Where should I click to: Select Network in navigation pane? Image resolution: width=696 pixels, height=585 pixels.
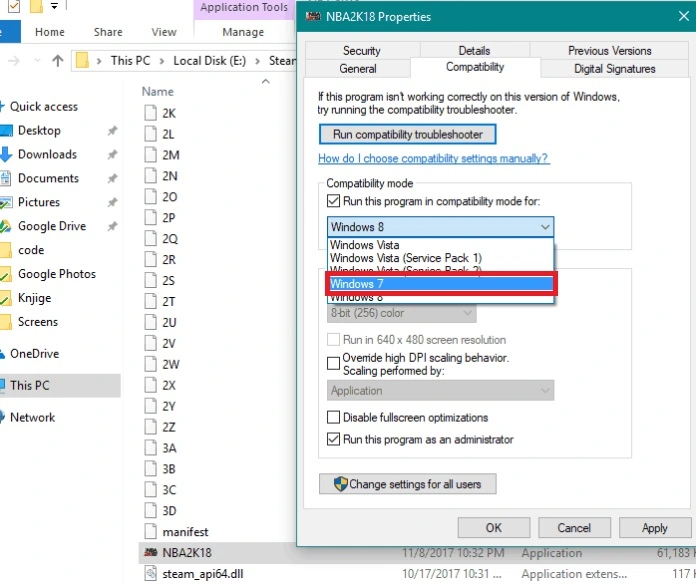(x=32, y=417)
